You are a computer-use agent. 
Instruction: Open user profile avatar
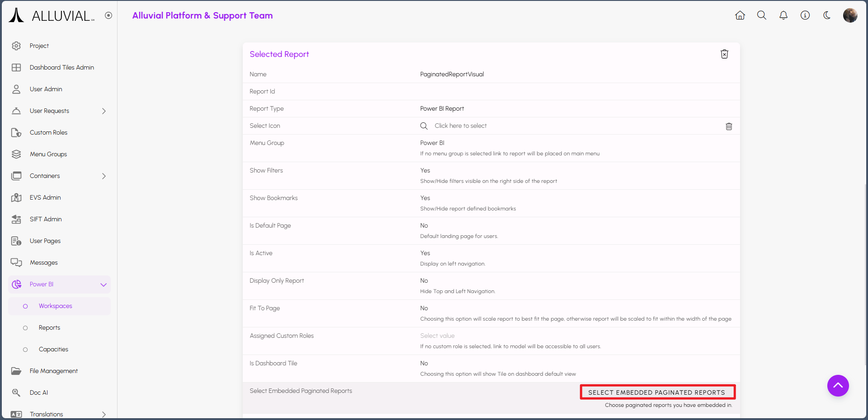[x=849, y=15]
